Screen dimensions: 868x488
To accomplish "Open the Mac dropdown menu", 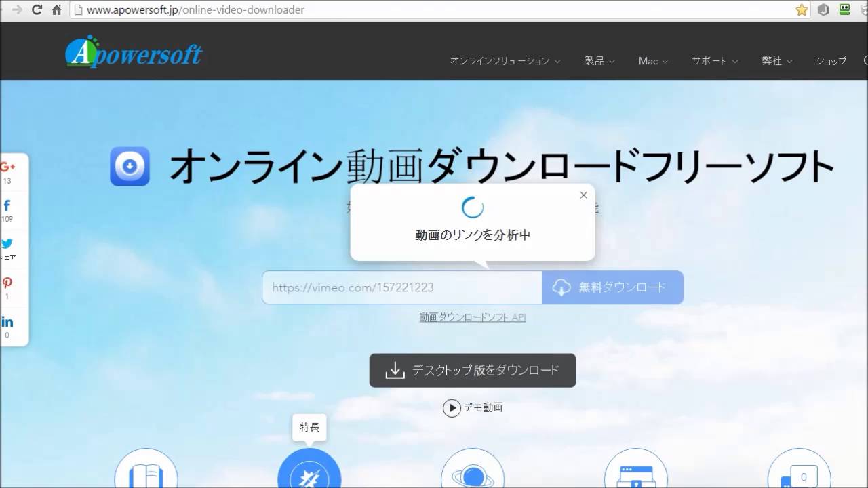I will (x=654, y=61).
